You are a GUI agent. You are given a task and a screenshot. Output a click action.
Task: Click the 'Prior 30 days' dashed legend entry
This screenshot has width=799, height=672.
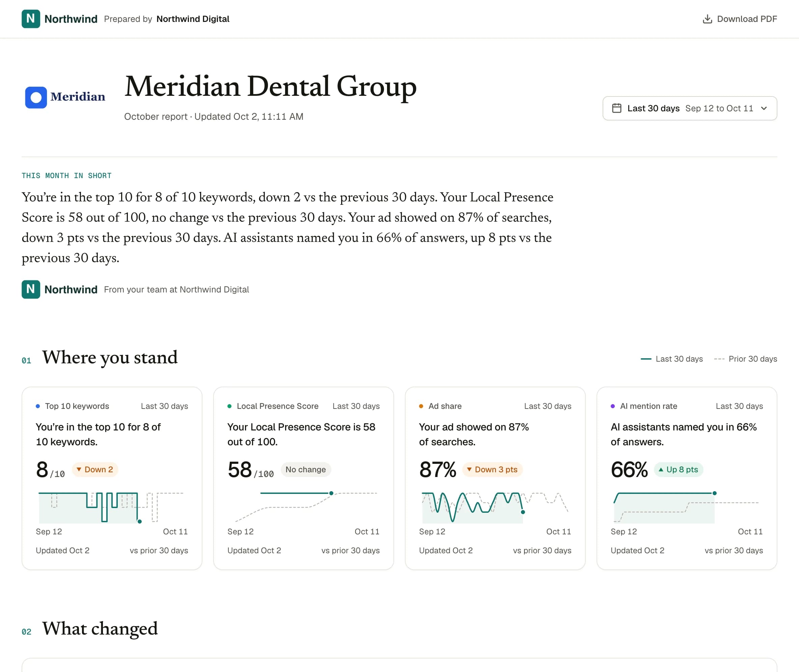(x=746, y=359)
